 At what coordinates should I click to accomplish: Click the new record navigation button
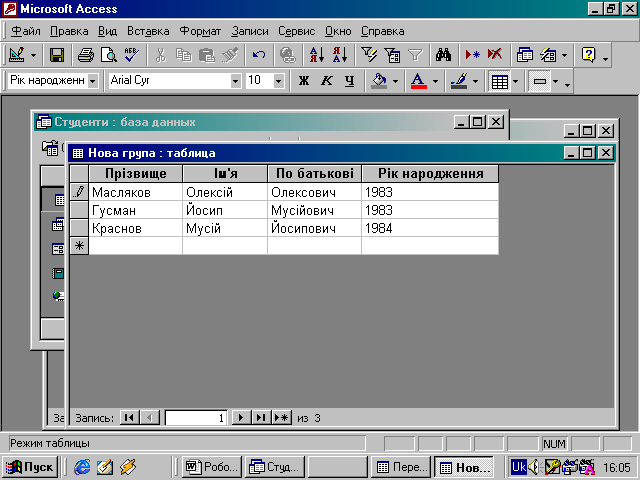(x=281, y=418)
